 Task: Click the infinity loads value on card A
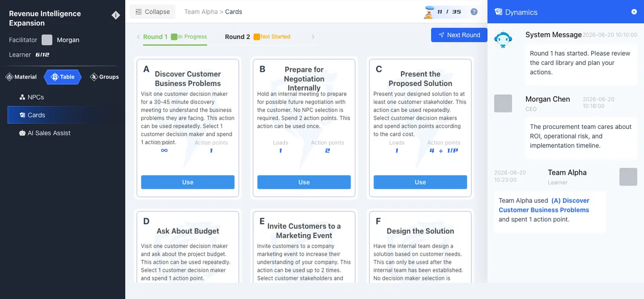click(x=164, y=151)
